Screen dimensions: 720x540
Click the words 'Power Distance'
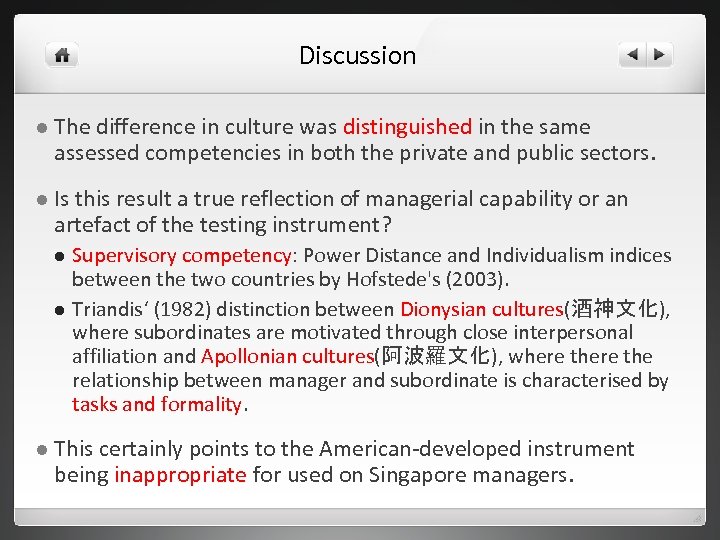click(x=372, y=255)
